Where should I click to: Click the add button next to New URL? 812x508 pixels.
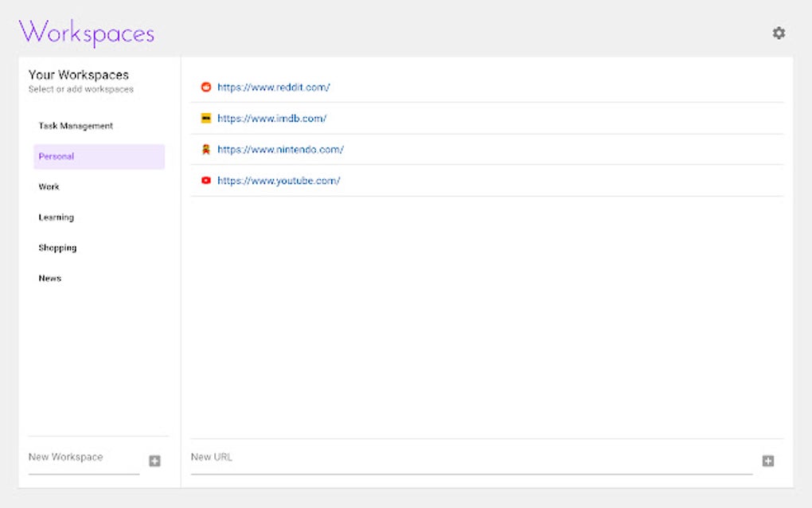(767, 460)
